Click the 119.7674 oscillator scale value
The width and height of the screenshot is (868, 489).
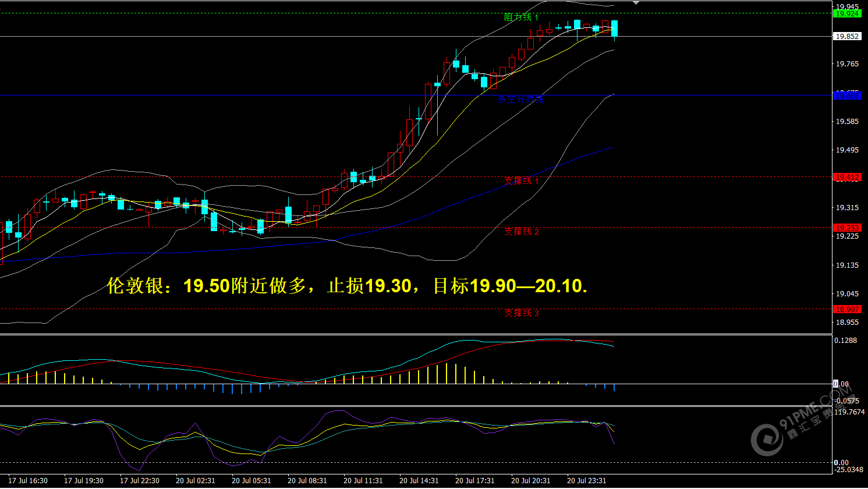click(849, 412)
